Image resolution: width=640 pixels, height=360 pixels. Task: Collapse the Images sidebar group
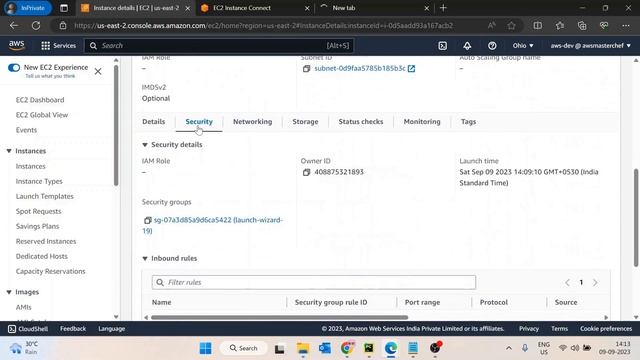(x=9, y=292)
